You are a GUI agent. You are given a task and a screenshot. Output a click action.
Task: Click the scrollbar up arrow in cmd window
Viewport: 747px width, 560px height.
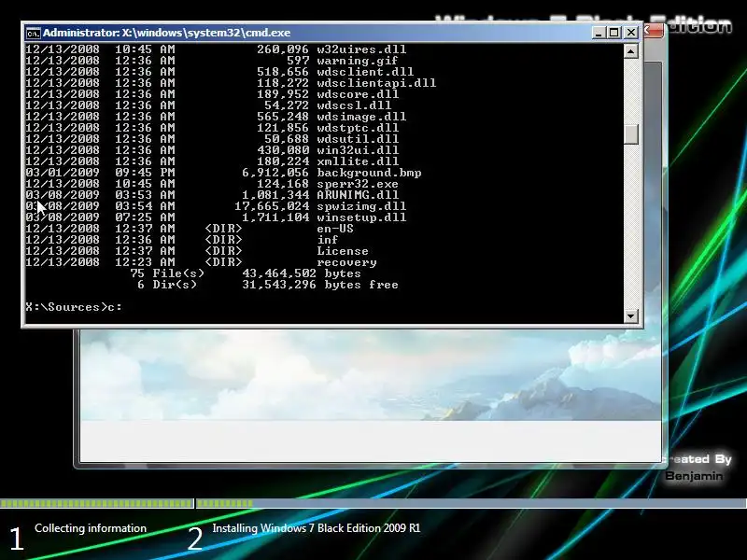[631, 51]
